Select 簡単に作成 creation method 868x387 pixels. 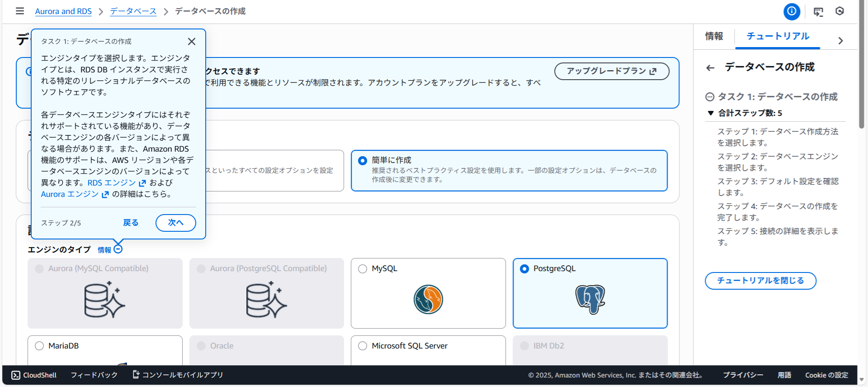pos(363,161)
